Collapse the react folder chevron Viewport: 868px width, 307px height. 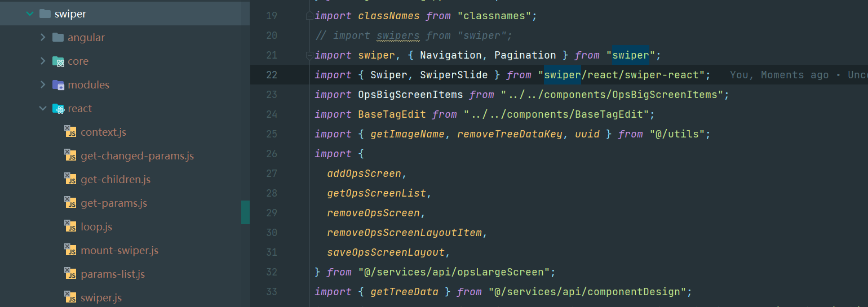pos(43,108)
